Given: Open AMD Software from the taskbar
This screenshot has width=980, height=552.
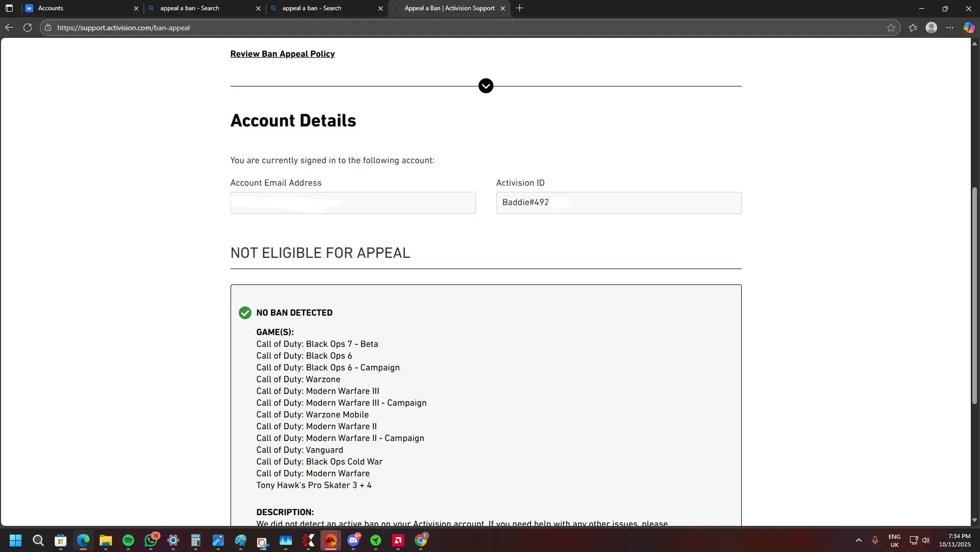Looking at the screenshot, I should tap(398, 540).
